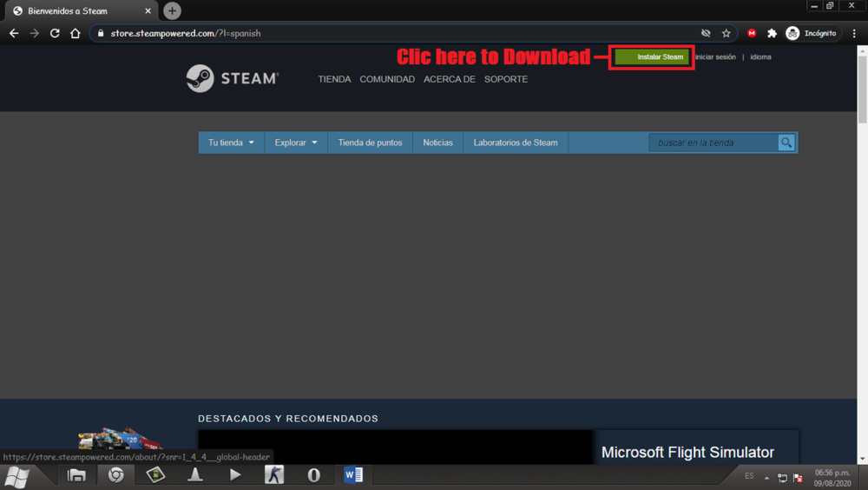Open the green diamond app on taskbar
Image resolution: width=868 pixels, height=490 pixels.
point(155,475)
